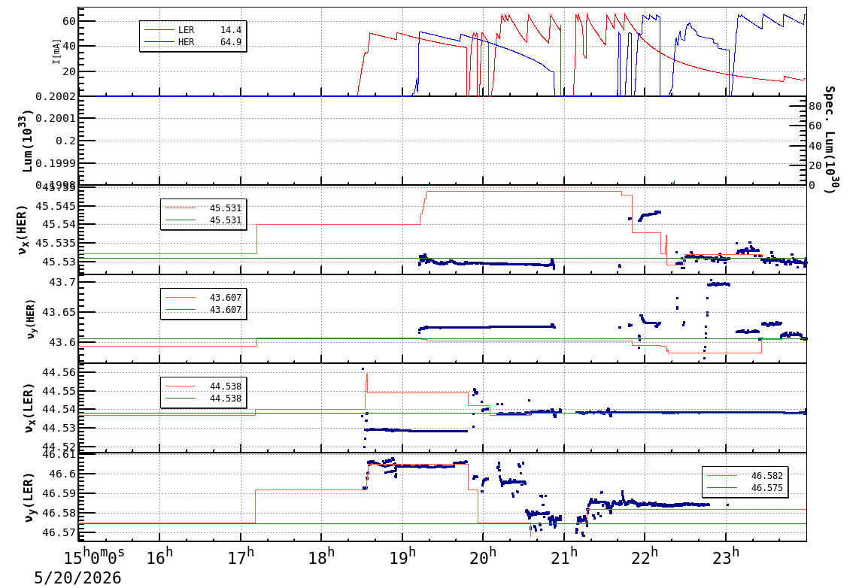Image resolution: width=868 pixels, height=588 pixels.
Task: Click the 21h time axis label
Action: coord(564,556)
